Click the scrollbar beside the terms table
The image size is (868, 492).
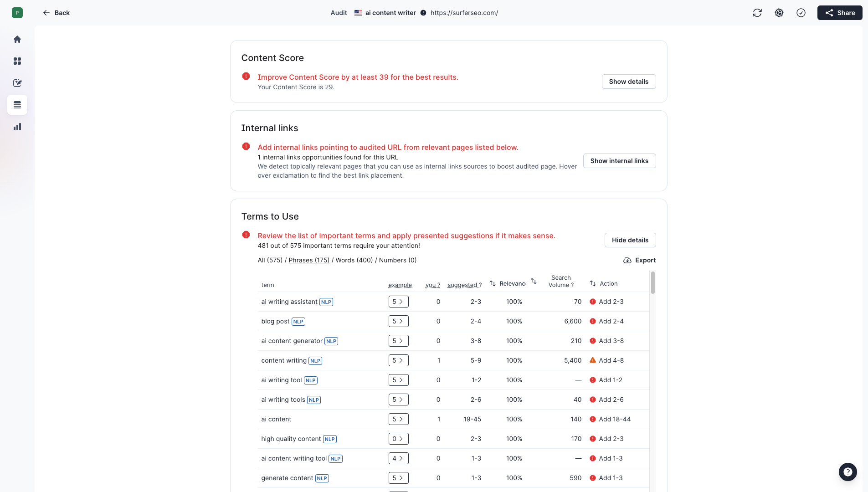(x=653, y=282)
